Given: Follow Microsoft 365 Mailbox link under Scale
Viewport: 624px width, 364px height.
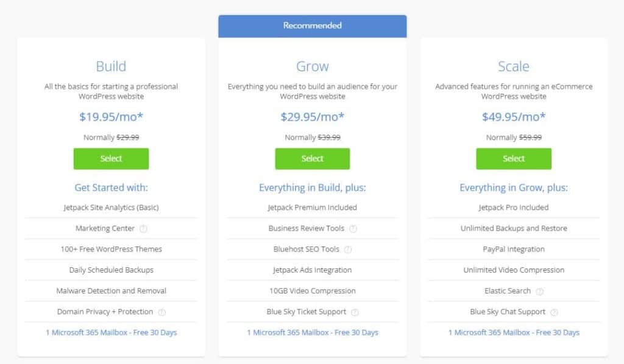Looking at the screenshot, I should tap(514, 332).
